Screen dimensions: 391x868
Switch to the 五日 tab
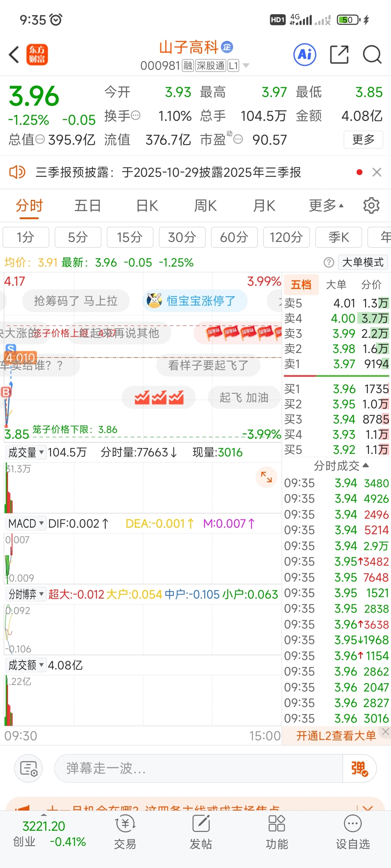(x=88, y=206)
